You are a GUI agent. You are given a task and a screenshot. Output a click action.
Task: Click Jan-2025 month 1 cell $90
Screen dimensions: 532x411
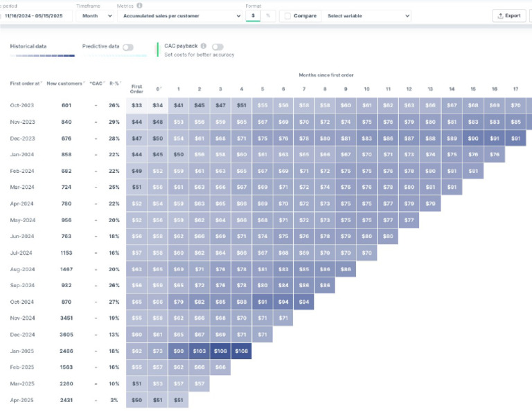coord(179,351)
